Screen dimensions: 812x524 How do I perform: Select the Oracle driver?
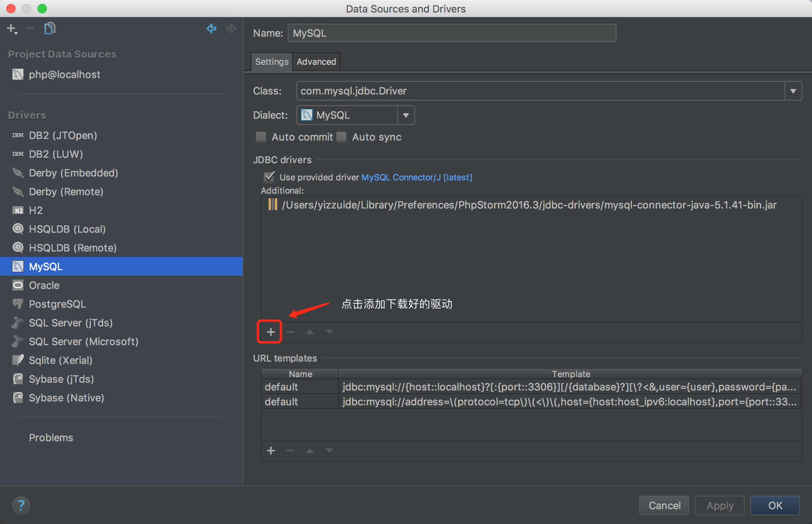click(x=121, y=285)
